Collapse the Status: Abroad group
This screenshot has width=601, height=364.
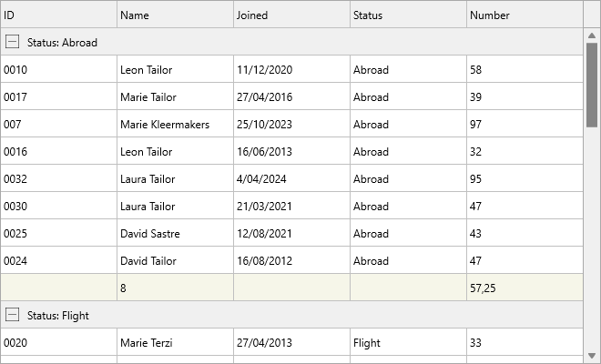tap(12, 42)
